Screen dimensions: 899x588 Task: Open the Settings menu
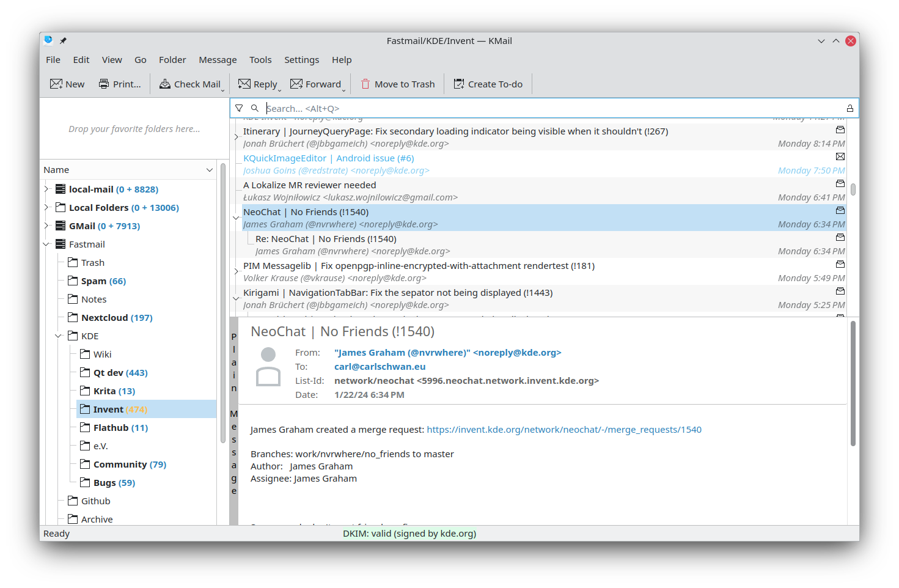301,59
